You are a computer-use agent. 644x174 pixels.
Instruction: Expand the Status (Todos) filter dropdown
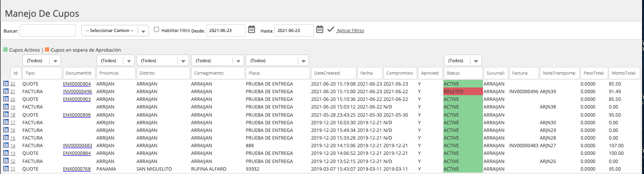click(462, 61)
